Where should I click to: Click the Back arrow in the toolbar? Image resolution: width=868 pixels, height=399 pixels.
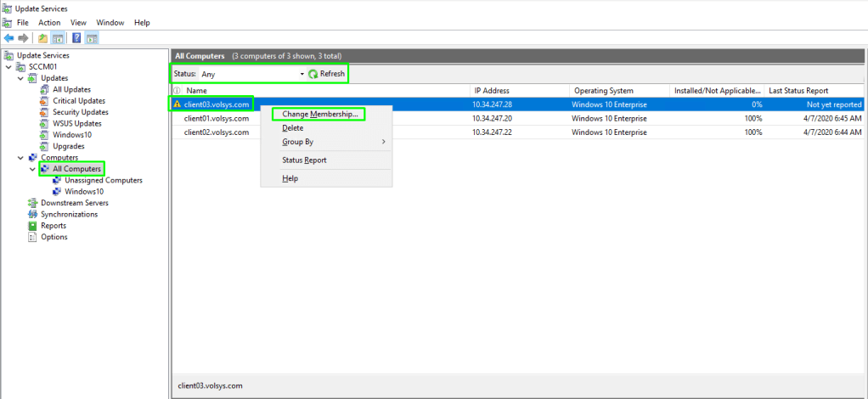[x=8, y=38]
